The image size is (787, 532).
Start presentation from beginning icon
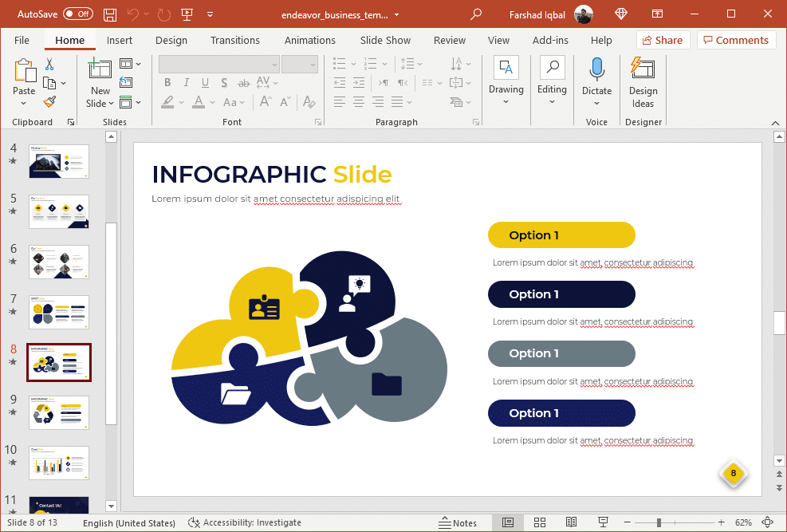pyautogui.click(x=187, y=14)
